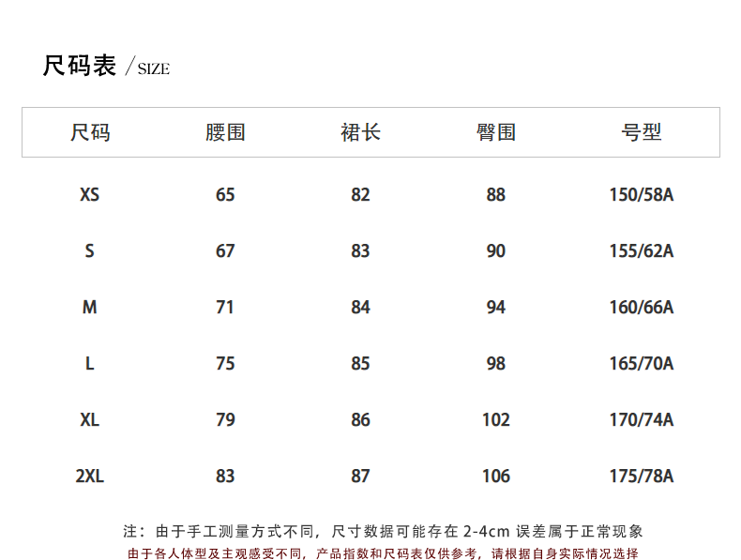Click the 号型 column header
The image size is (741, 560).
tap(642, 132)
